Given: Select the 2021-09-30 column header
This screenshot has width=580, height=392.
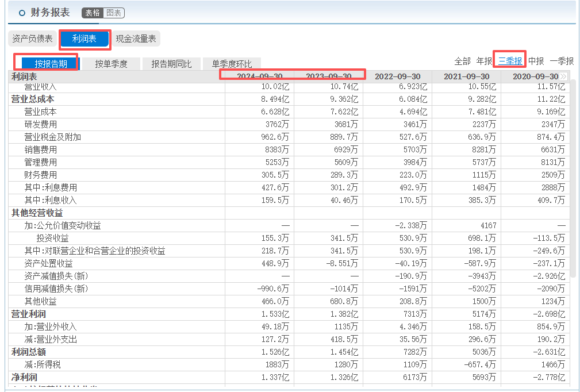Looking at the screenshot, I should [x=466, y=76].
